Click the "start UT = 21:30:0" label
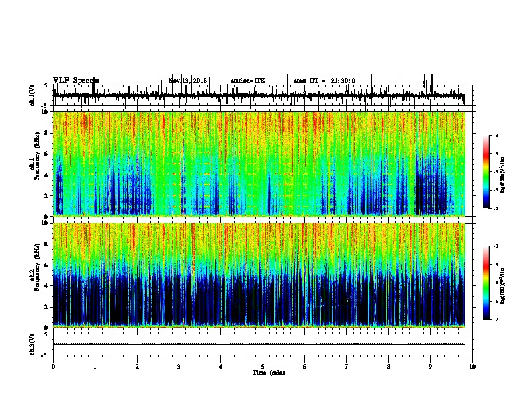 tap(324, 81)
